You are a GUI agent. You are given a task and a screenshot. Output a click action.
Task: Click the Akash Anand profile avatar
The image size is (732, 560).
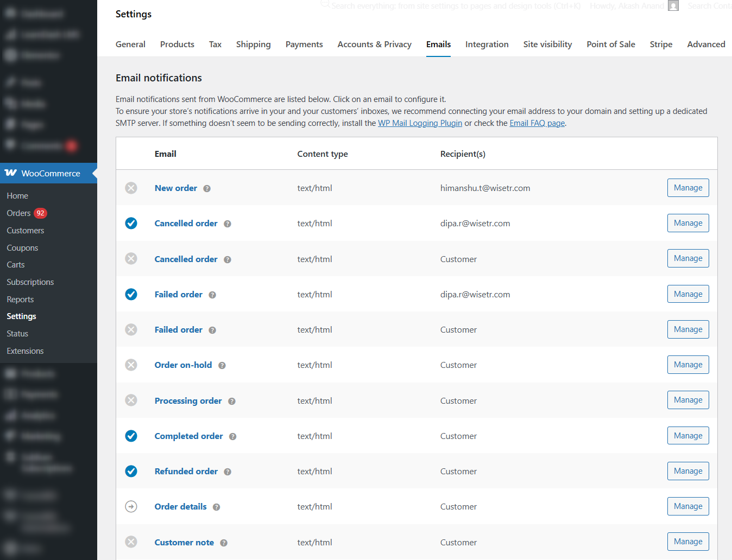point(673,5)
